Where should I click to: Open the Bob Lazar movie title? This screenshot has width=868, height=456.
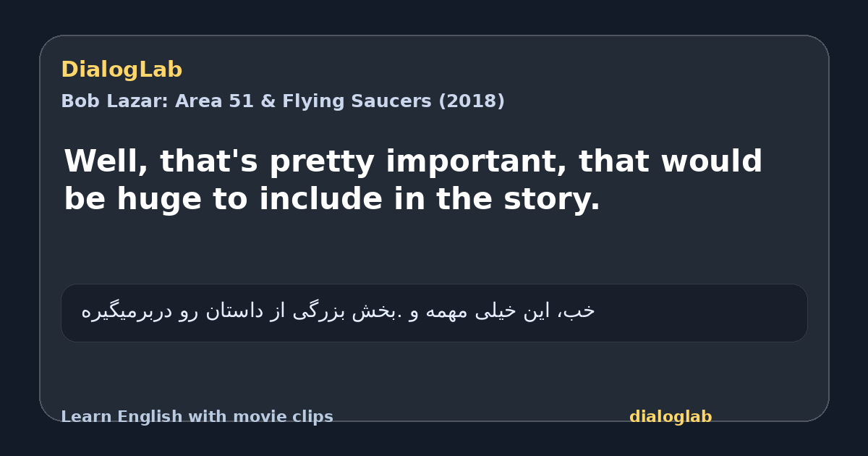(283, 101)
